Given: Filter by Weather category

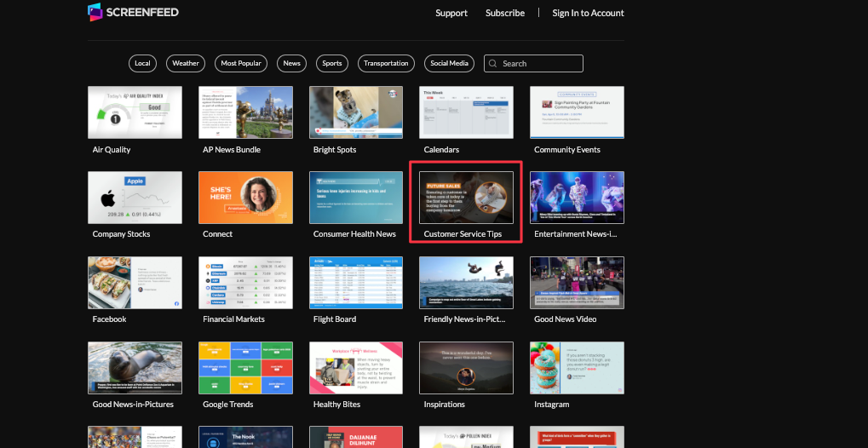Looking at the screenshot, I should 186,64.
